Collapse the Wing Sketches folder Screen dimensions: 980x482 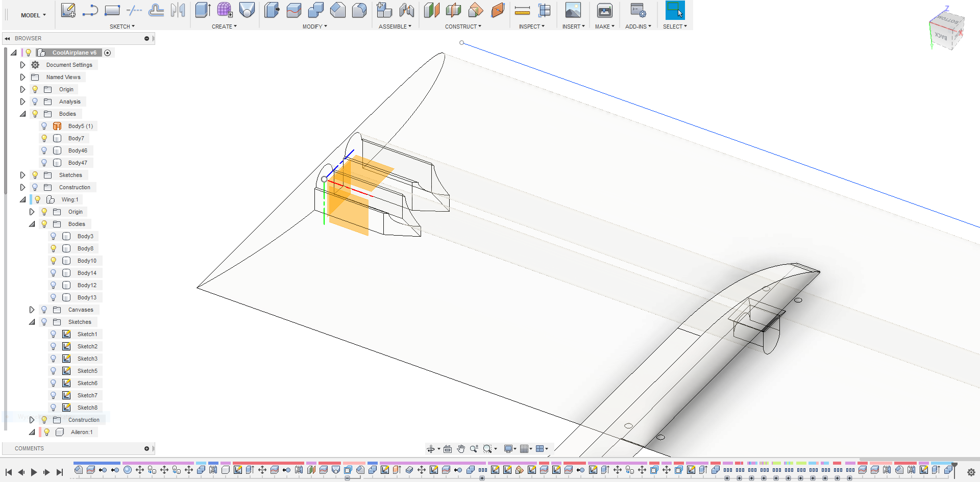point(32,322)
